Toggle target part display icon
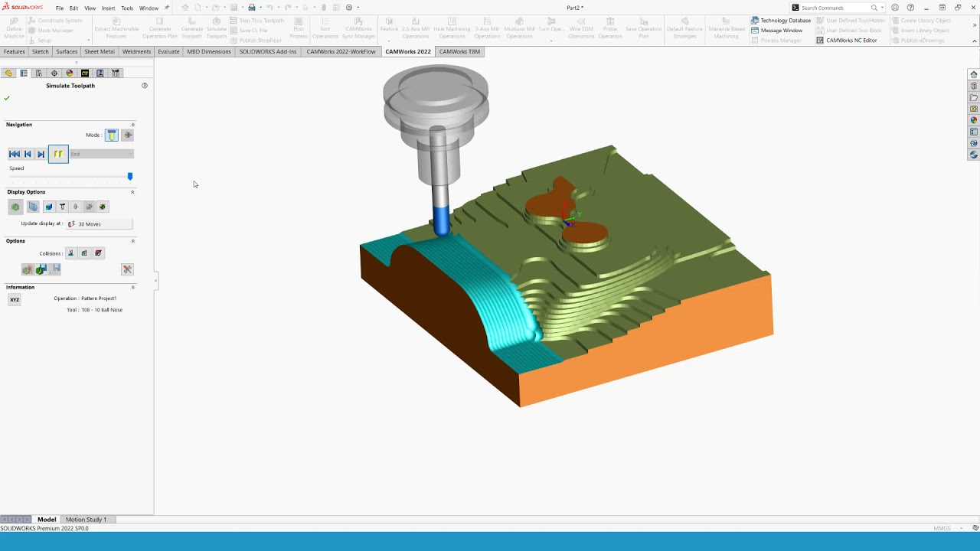The width and height of the screenshot is (980, 551). coord(33,207)
